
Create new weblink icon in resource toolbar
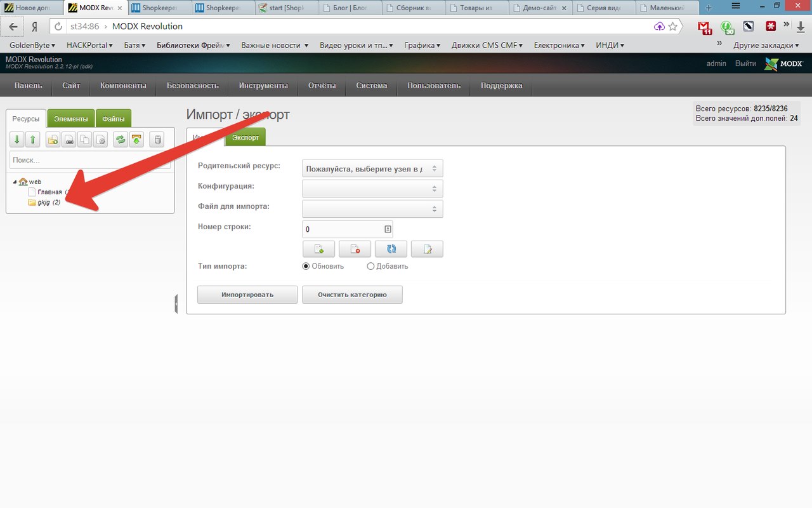(x=69, y=139)
